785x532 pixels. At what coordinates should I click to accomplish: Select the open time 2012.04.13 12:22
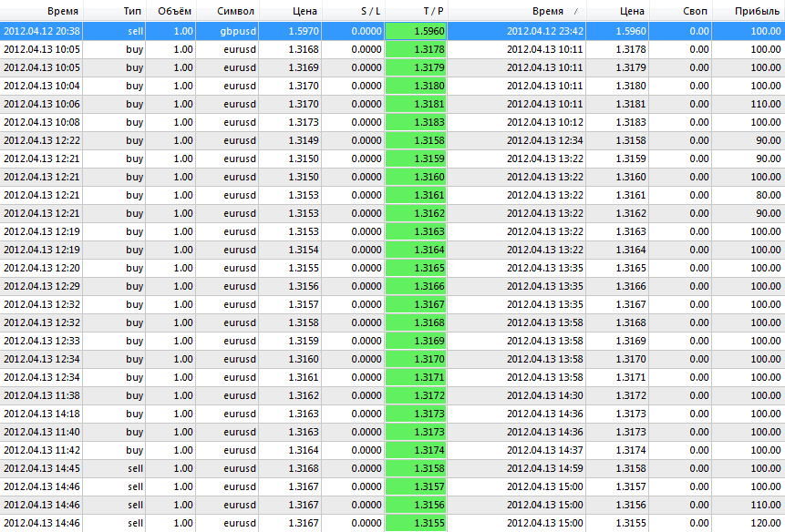coord(42,140)
